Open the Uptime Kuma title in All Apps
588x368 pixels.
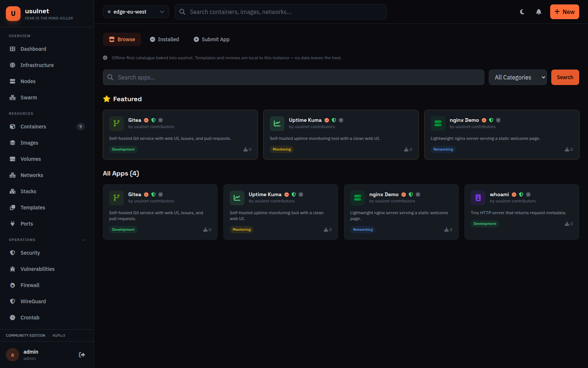[265, 195]
